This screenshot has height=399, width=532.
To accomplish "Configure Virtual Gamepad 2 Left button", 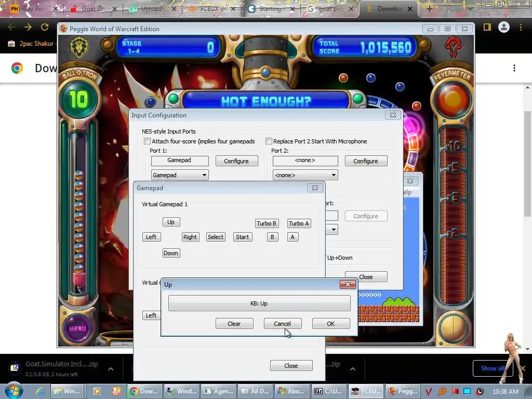I will pos(151,315).
